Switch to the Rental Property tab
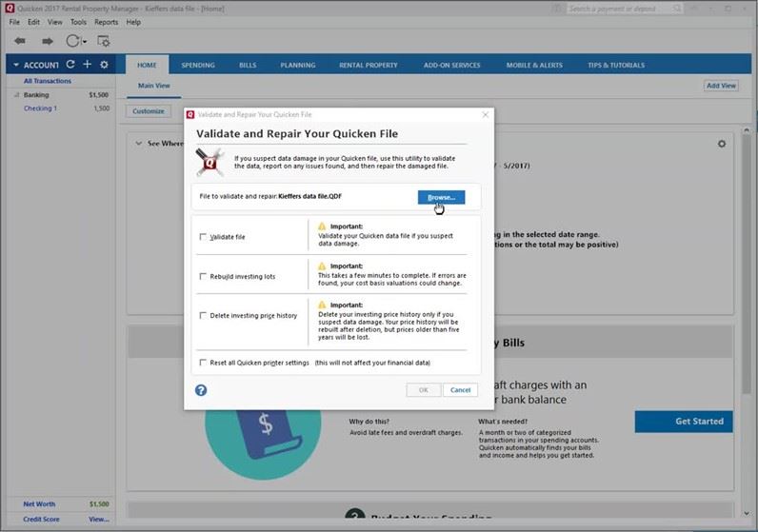The width and height of the screenshot is (758, 532). tap(368, 65)
